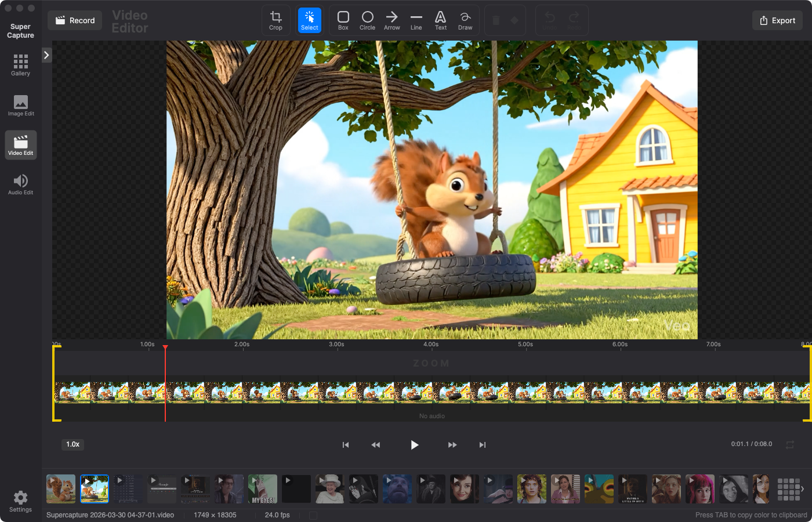812x522 pixels.
Task: Toggle the Select tool off
Action: [x=309, y=20]
